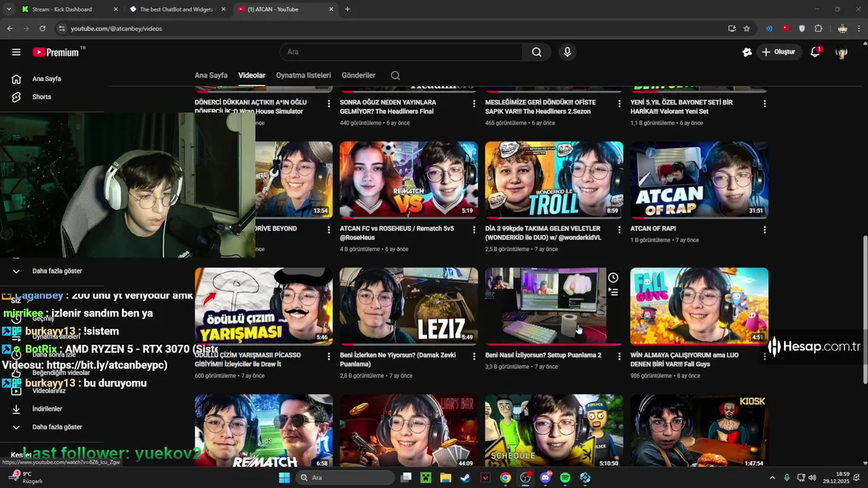The height and width of the screenshot is (488, 868).
Task: Open ATCAN OF RAP! video title
Action: coord(653,228)
